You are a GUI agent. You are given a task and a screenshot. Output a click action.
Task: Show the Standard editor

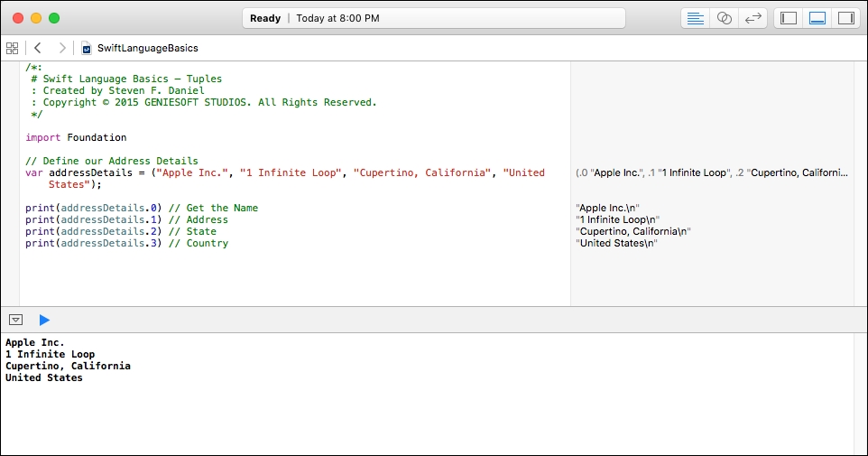(x=695, y=18)
